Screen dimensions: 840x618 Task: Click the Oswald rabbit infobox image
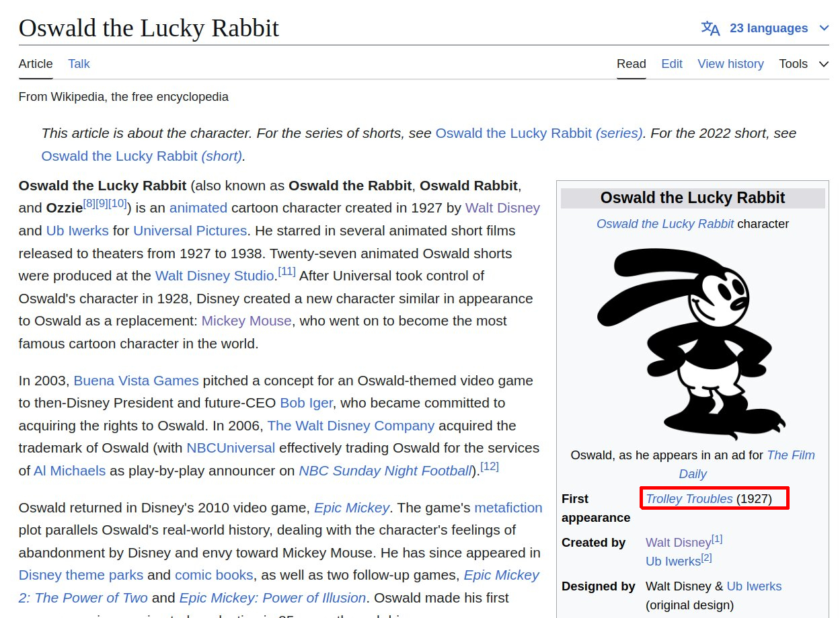pos(692,343)
